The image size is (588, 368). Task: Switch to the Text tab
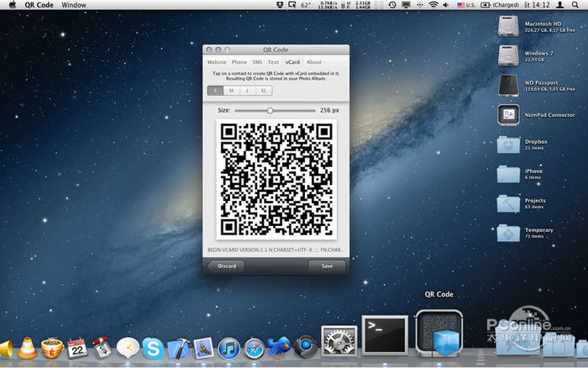click(x=273, y=62)
